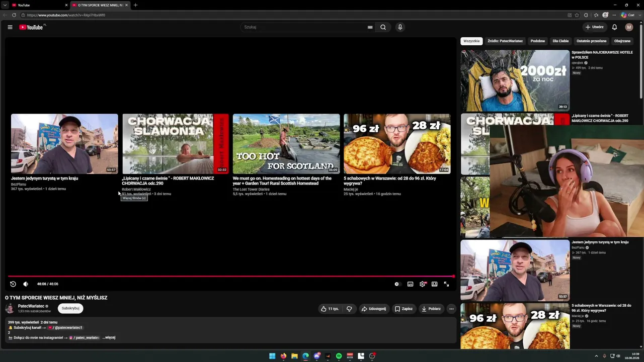Viewport: 644px width, 362px height.
Task: Open Firefox from the taskbar
Action: pyautogui.click(x=283, y=356)
